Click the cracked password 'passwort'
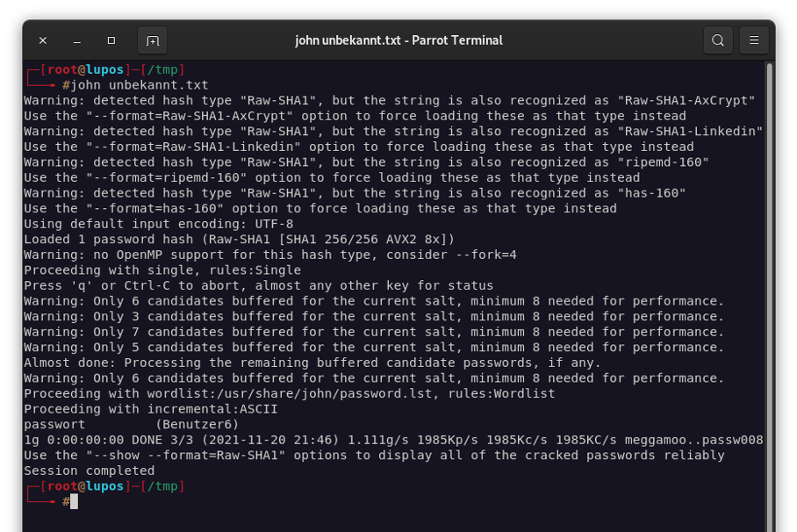 coord(54,424)
